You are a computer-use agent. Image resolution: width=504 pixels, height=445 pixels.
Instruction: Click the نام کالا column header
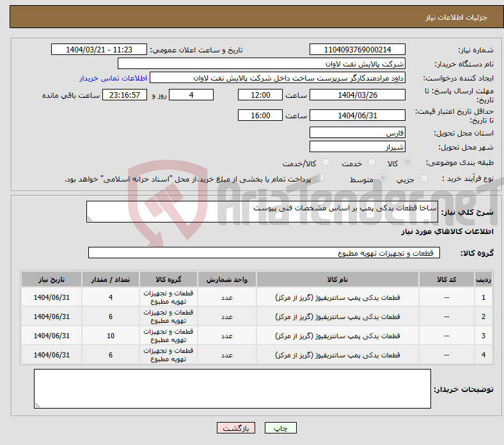pos(337,280)
